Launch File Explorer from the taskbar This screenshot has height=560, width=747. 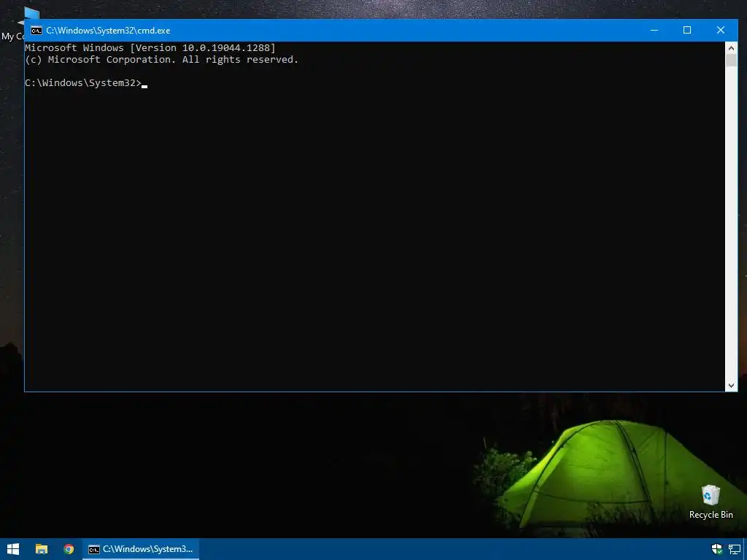pos(42,549)
